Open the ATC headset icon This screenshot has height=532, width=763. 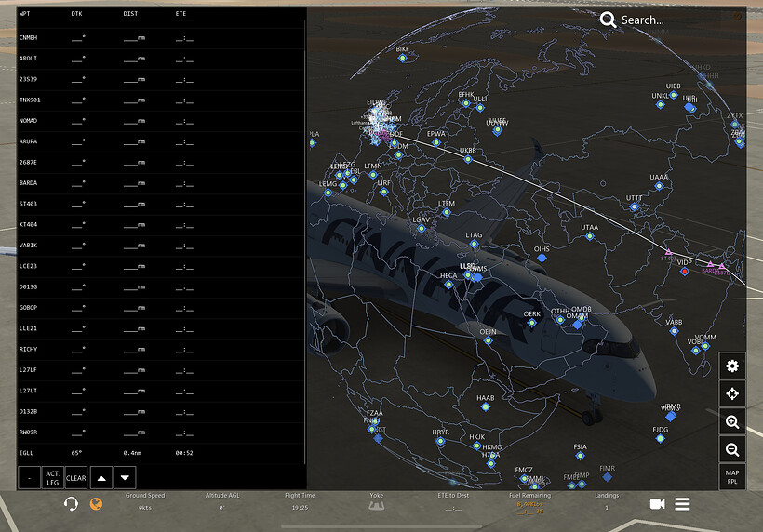tap(71, 504)
